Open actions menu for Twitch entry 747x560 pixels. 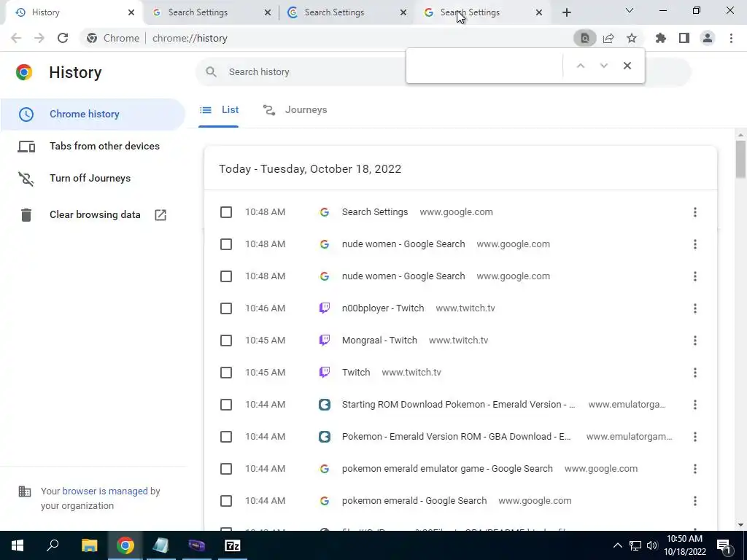click(695, 373)
